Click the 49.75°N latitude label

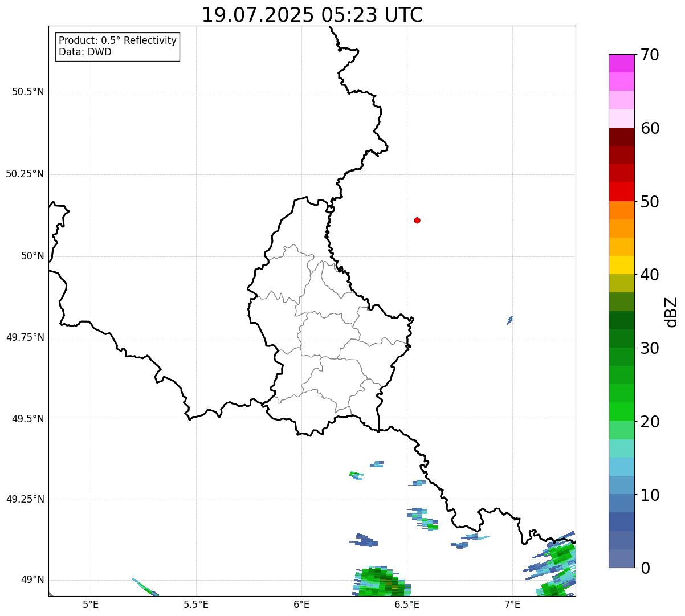(25, 337)
